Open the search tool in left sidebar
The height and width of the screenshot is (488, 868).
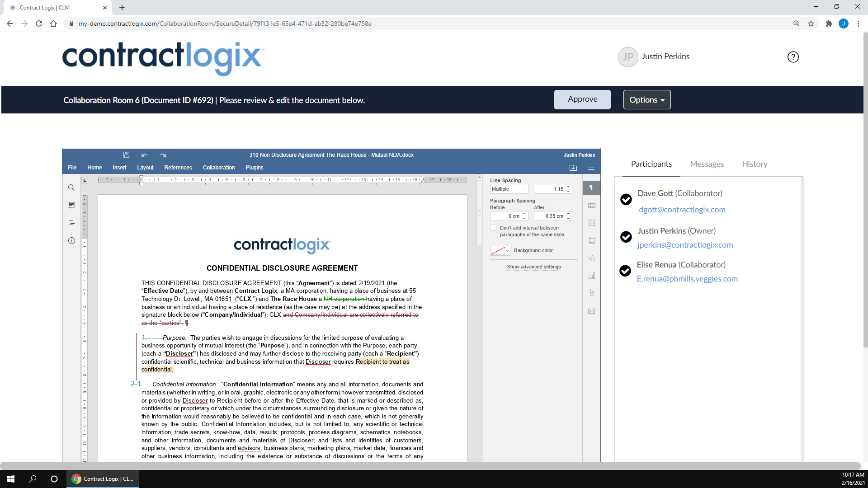[71, 188]
